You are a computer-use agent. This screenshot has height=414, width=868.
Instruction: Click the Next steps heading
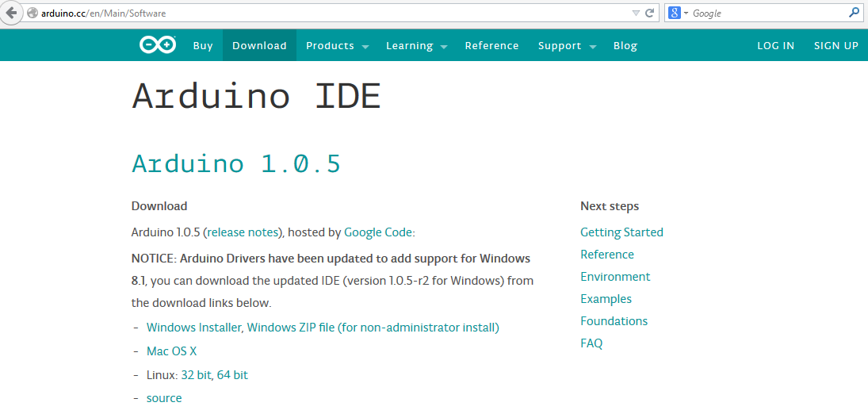(610, 206)
